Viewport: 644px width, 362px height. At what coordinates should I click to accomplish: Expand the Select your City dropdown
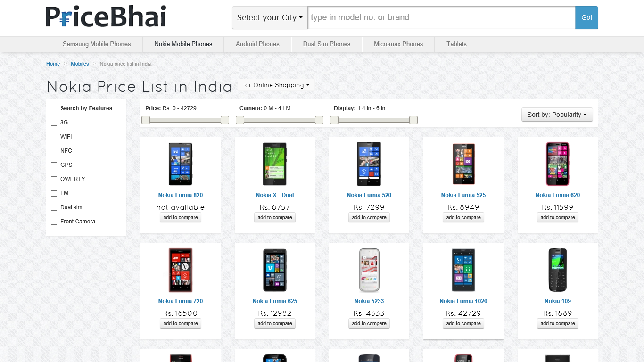tap(270, 17)
